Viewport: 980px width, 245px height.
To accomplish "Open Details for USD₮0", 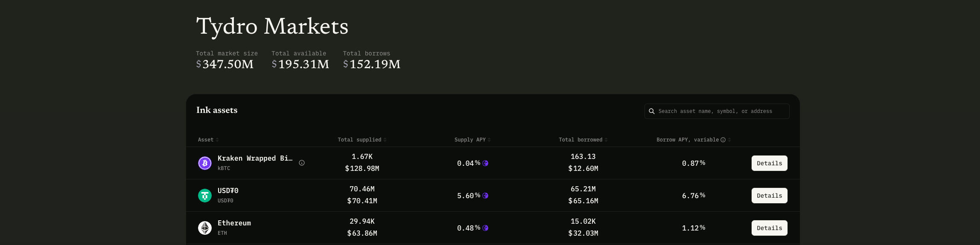I will 770,196.
